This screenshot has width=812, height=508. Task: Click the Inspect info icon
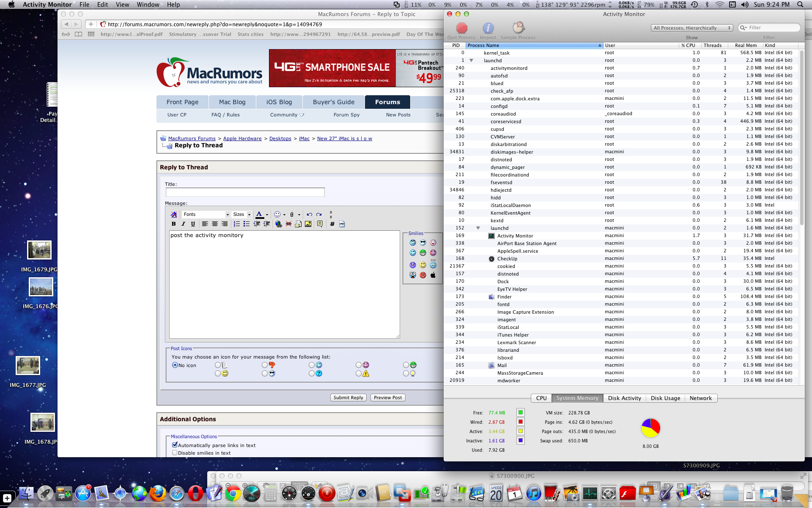click(x=488, y=28)
